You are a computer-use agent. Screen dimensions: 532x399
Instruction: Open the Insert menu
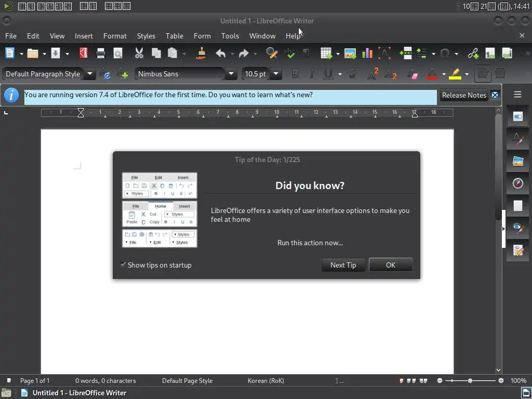(x=84, y=36)
